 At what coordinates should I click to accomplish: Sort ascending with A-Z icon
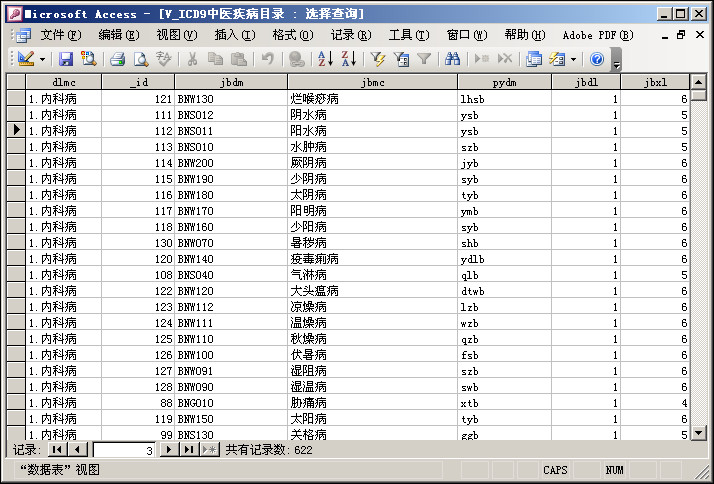pyautogui.click(x=325, y=59)
